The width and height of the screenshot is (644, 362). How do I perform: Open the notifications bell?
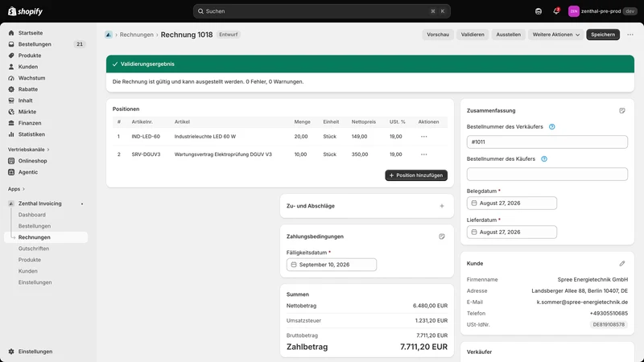(556, 11)
